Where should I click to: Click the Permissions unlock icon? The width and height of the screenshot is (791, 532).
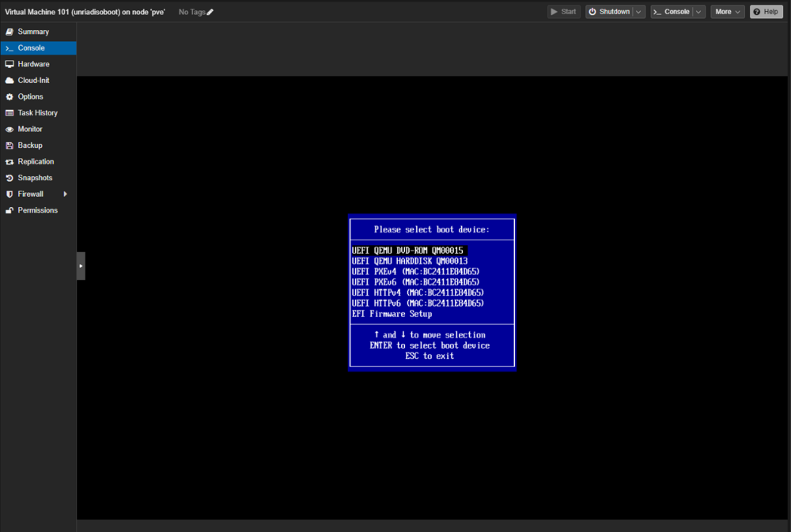pos(9,210)
